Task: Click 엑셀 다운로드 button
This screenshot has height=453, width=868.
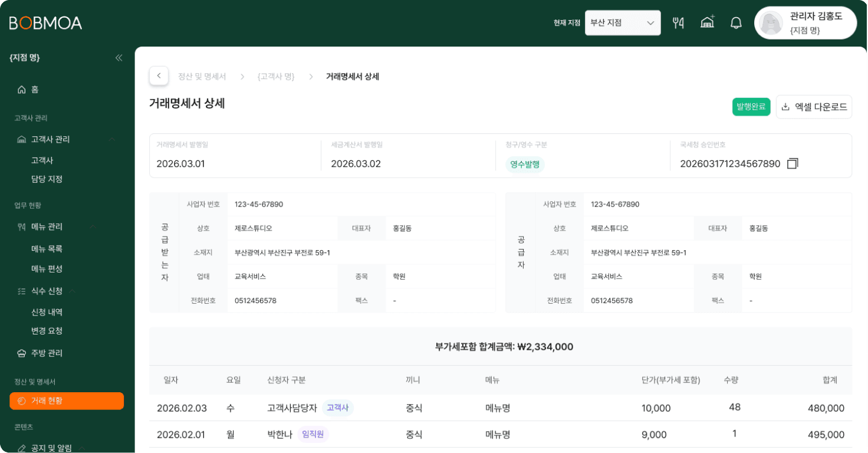Action: click(814, 107)
